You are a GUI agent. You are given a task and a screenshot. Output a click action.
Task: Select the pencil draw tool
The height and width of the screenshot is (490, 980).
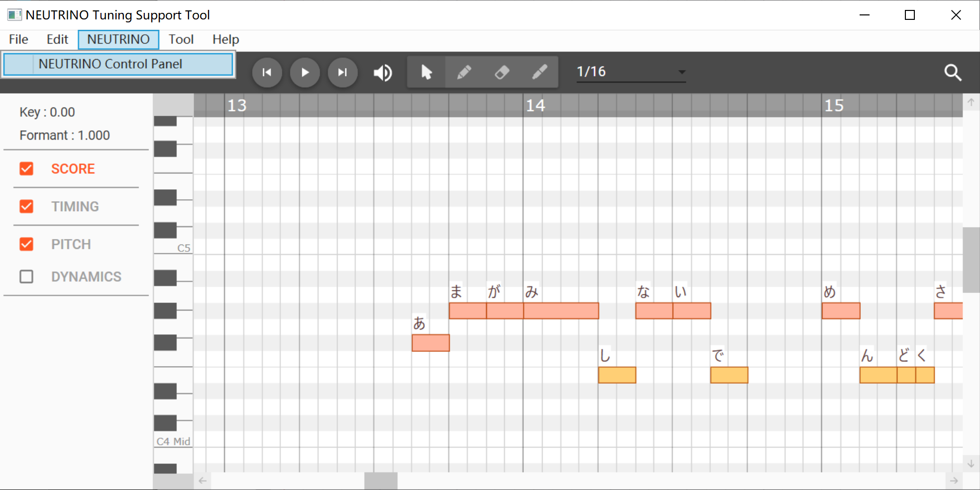pyautogui.click(x=464, y=73)
